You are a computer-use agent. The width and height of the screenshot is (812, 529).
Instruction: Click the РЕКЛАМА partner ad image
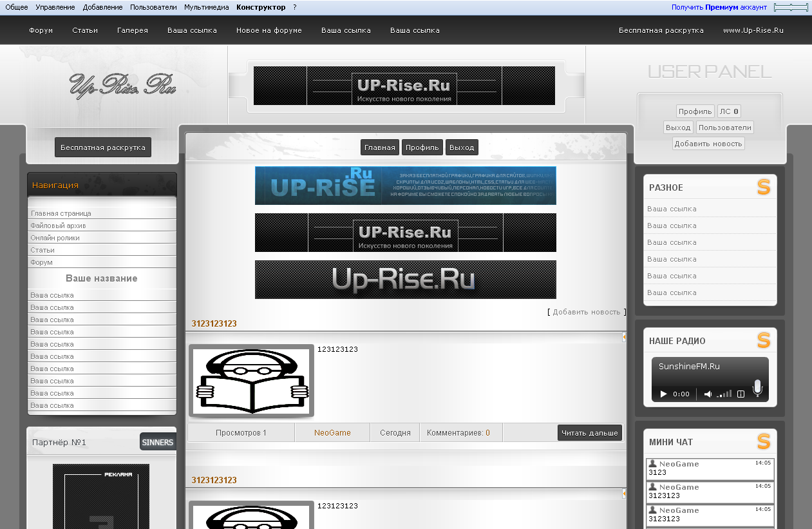(x=101, y=496)
